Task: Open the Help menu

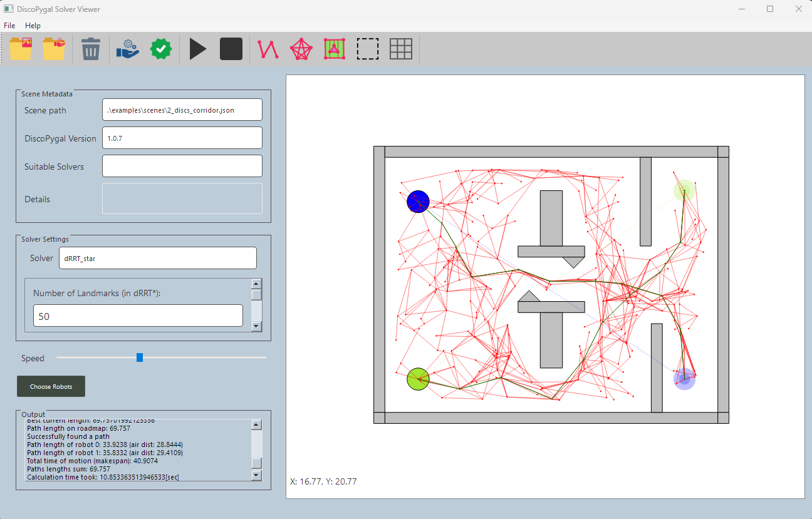Action: (x=33, y=26)
